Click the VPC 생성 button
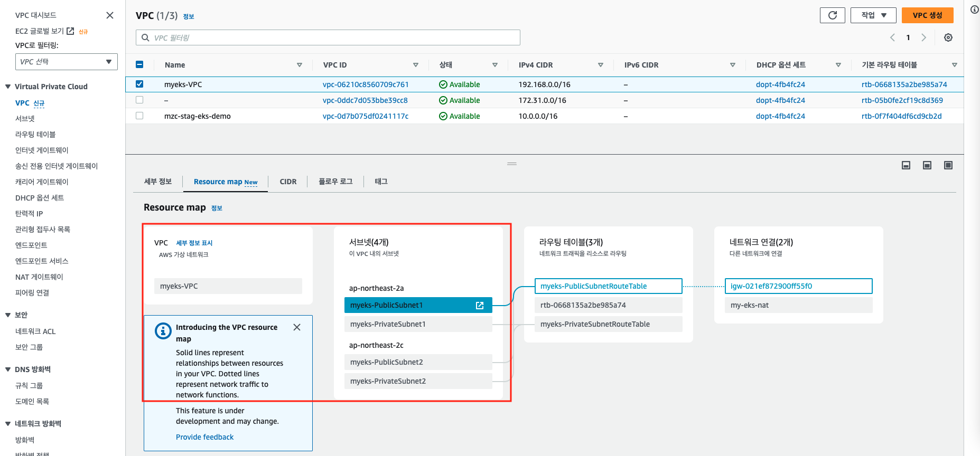 928,15
